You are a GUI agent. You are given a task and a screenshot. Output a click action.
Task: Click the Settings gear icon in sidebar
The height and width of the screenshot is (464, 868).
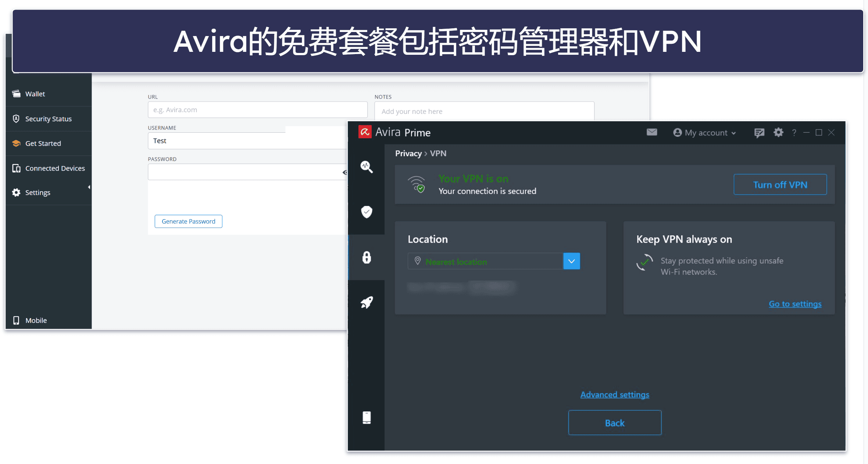16,192
